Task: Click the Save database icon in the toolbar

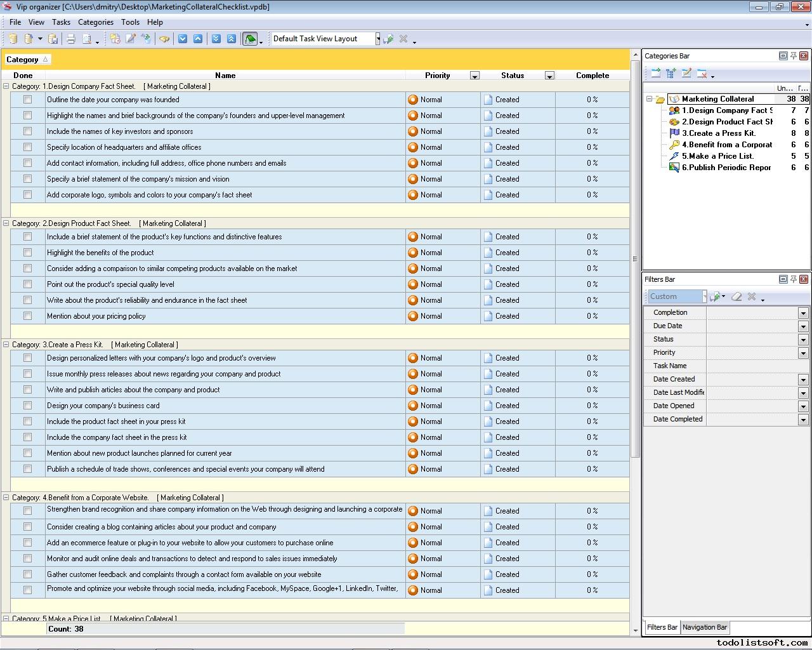Action: coord(53,39)
